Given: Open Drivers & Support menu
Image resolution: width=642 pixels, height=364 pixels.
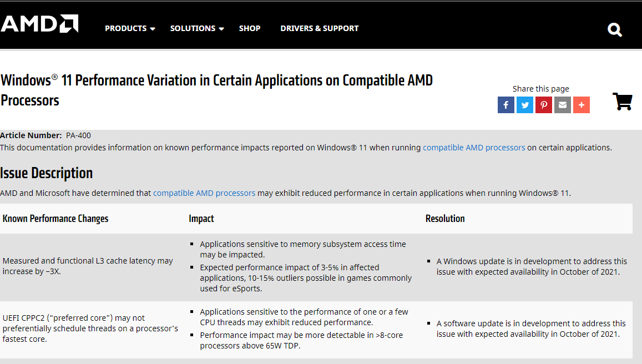Looking at the screenshot, I should point(320,28).
